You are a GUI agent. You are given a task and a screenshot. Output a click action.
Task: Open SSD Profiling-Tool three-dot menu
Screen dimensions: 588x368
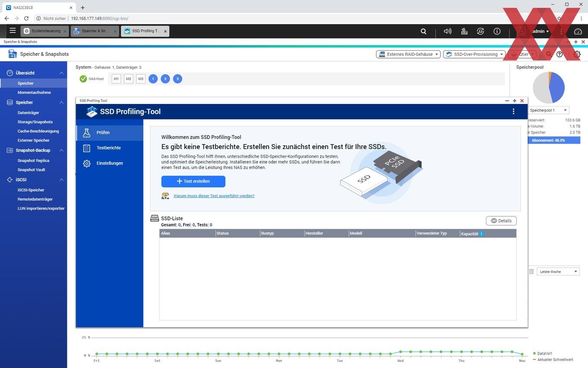pos(513,111)
